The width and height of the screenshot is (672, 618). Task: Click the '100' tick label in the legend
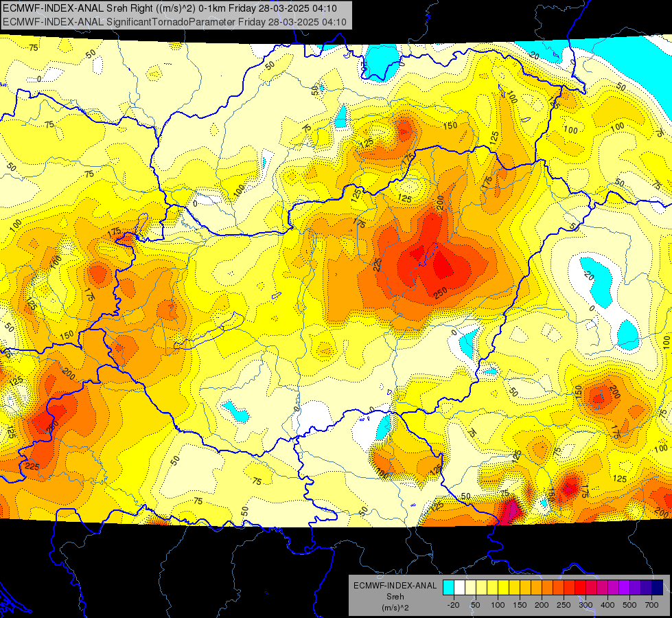[498, 605]
